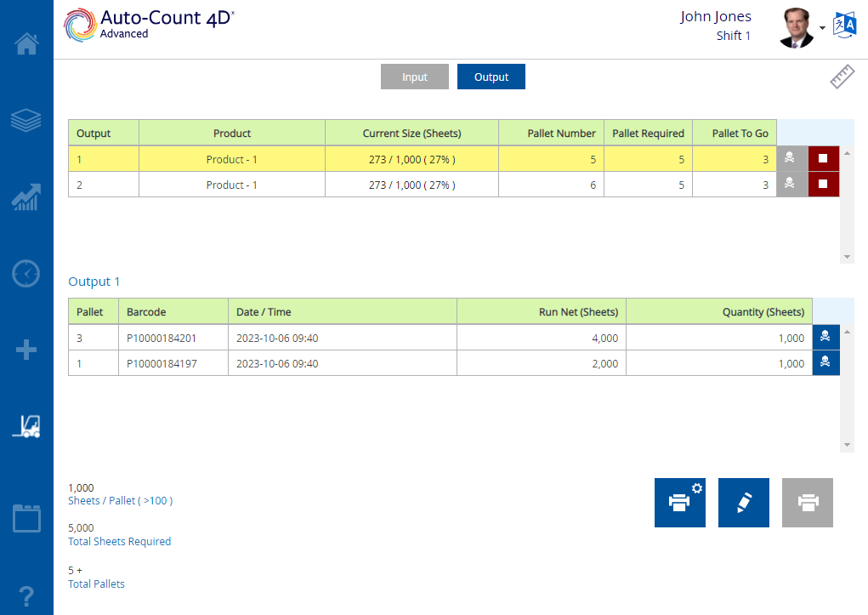Open the Layers/stack section from the sidebar
Viewport: 868px width, 615px height.
(x=26, y=120)
